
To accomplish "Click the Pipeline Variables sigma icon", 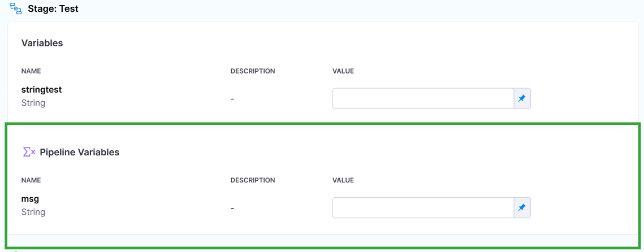I will tap(29, 152).
